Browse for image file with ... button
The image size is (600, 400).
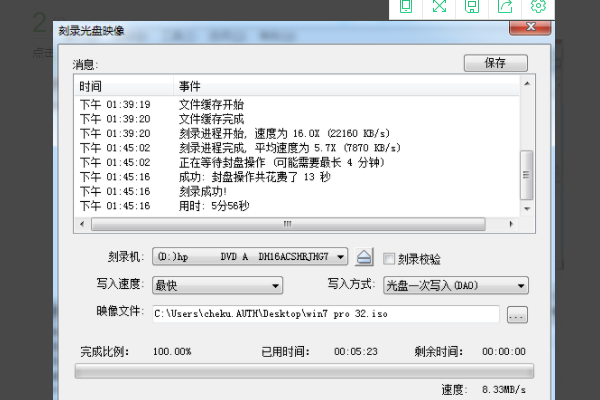(x=517, y=315)
